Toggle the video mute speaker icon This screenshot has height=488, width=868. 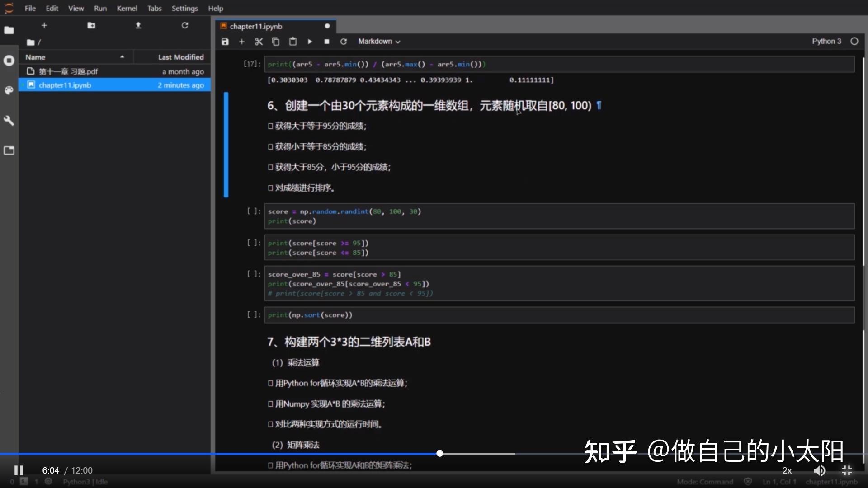tap(819, 470)
